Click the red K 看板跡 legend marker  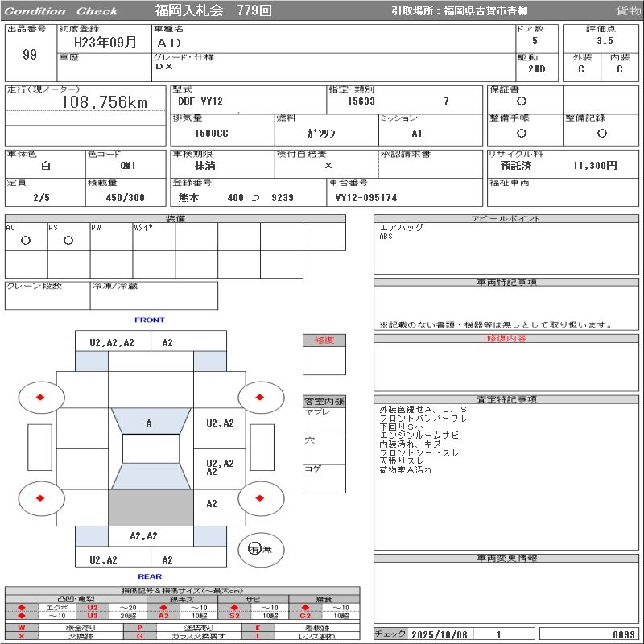point(258,628)
